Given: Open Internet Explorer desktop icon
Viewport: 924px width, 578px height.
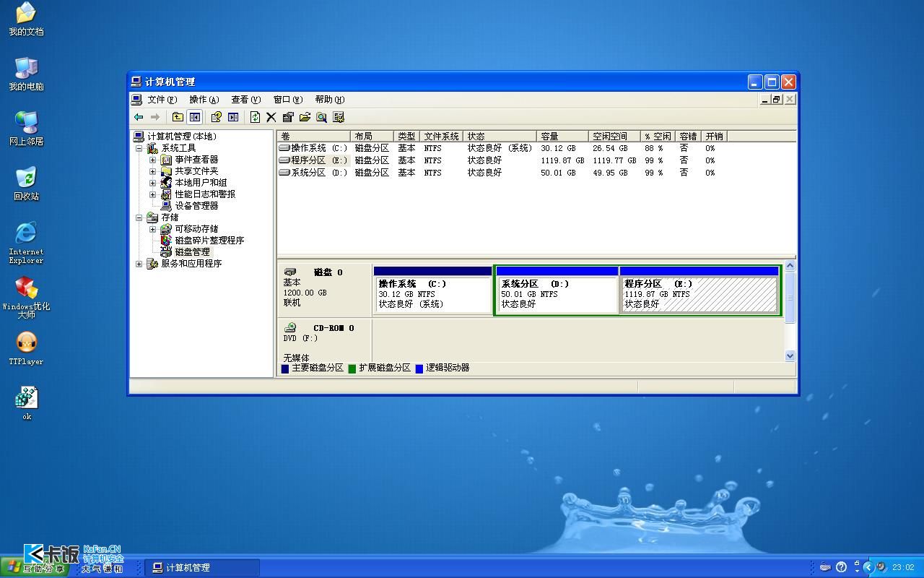Looking at the screenshot, I should (x=26, y=243).
